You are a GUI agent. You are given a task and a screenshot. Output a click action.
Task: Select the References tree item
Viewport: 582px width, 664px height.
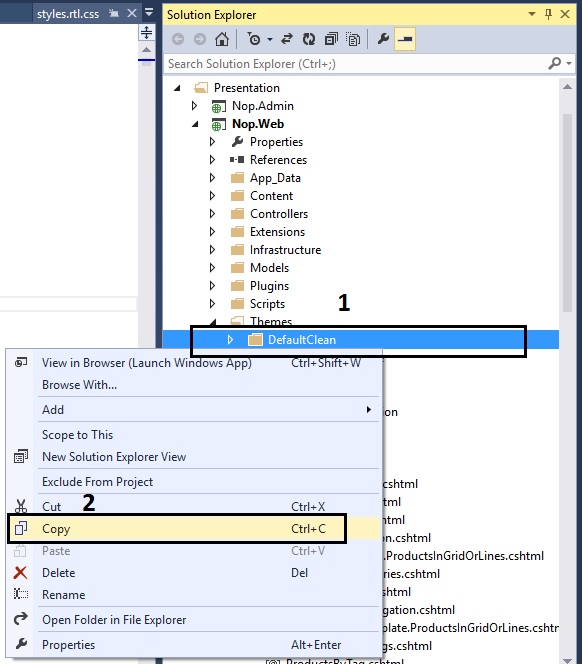tap(278, 160)
